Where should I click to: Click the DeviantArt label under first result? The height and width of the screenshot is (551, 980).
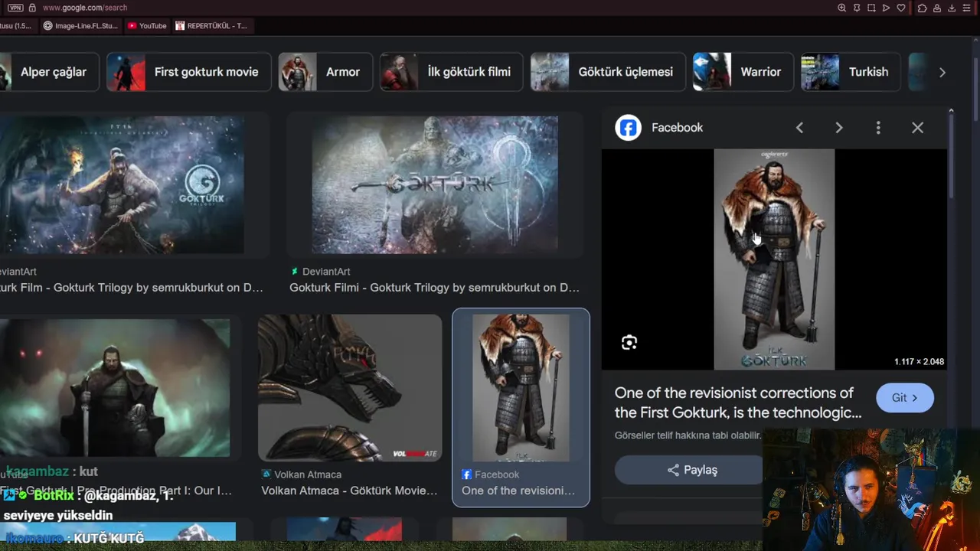pyautogui.click(x=18, y=272)
